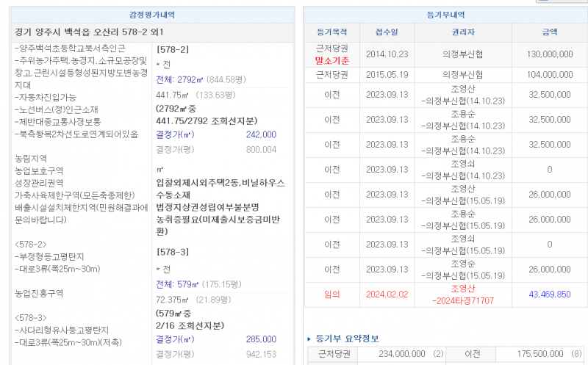Click the 접수일 column header
Viewport: 588px width, 365px height.
tap(387, 32)
